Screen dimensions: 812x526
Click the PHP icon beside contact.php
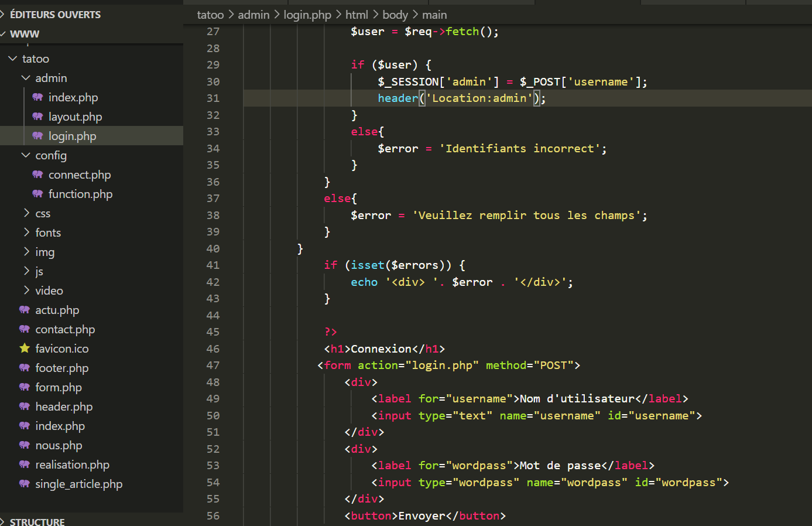[x=25, y=329]
